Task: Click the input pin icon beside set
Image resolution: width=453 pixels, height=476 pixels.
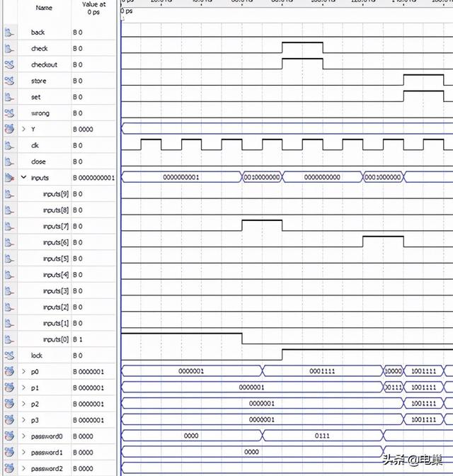Action: [9, 97]
